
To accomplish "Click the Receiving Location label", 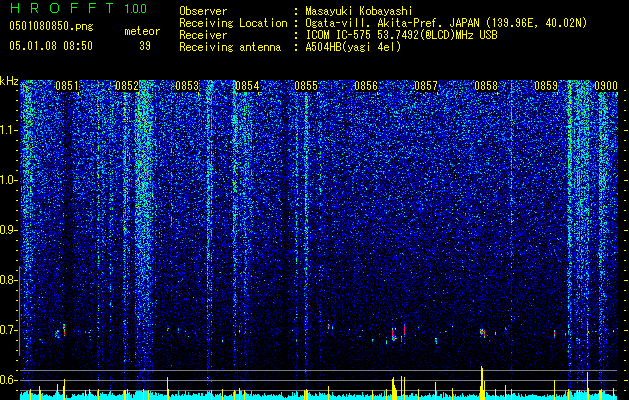I will click(x=233, y=23).
